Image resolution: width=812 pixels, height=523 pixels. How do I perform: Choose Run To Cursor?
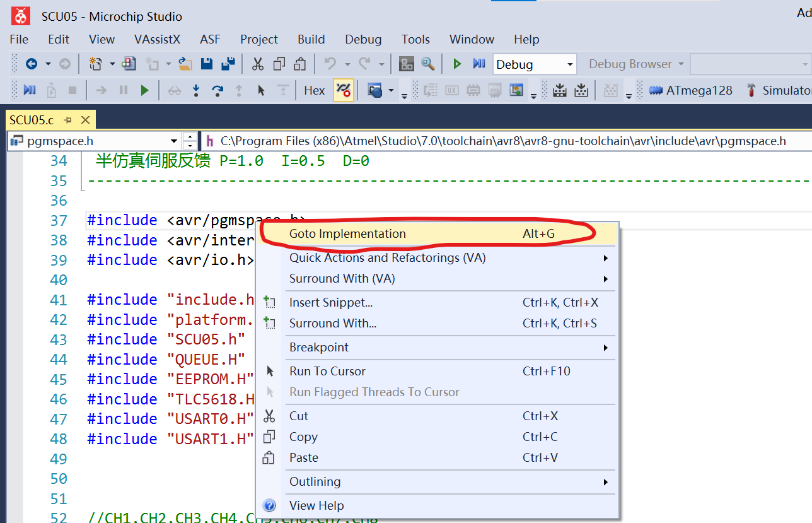coord(328,370)
